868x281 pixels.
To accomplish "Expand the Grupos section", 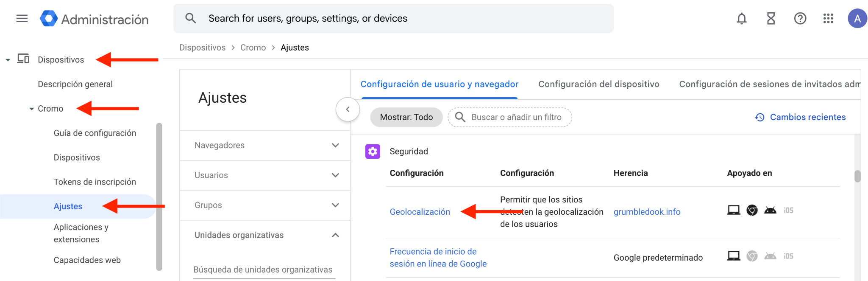I will click(x=335, y=205).
